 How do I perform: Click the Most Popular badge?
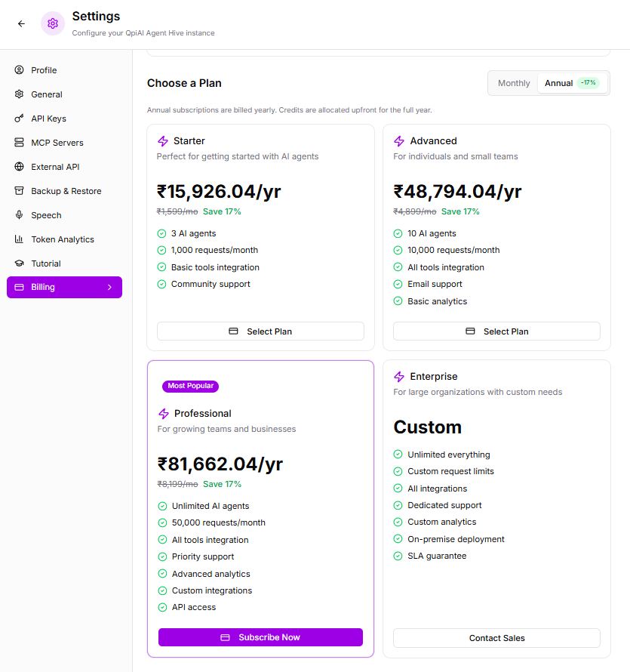[x=190, y=386]
